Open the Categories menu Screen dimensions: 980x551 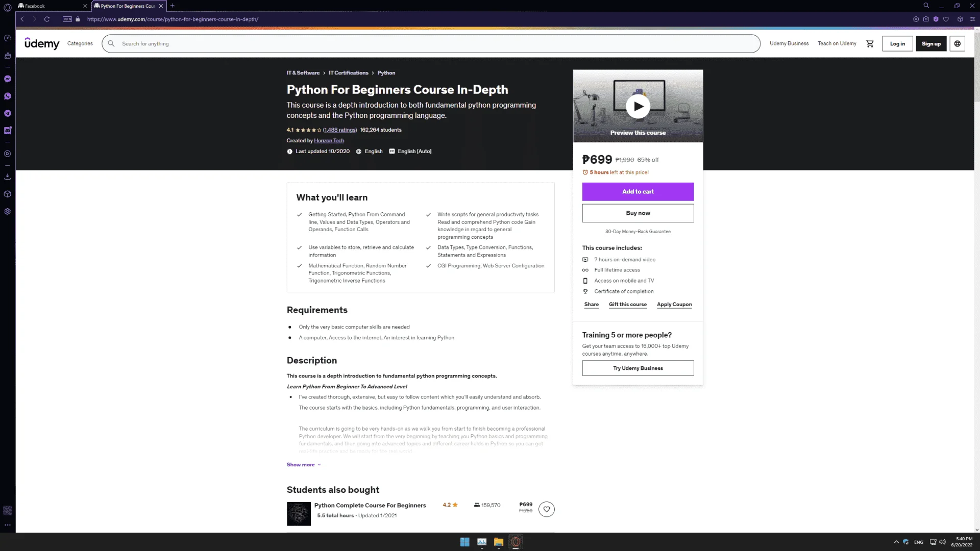(x=80, y=44)
